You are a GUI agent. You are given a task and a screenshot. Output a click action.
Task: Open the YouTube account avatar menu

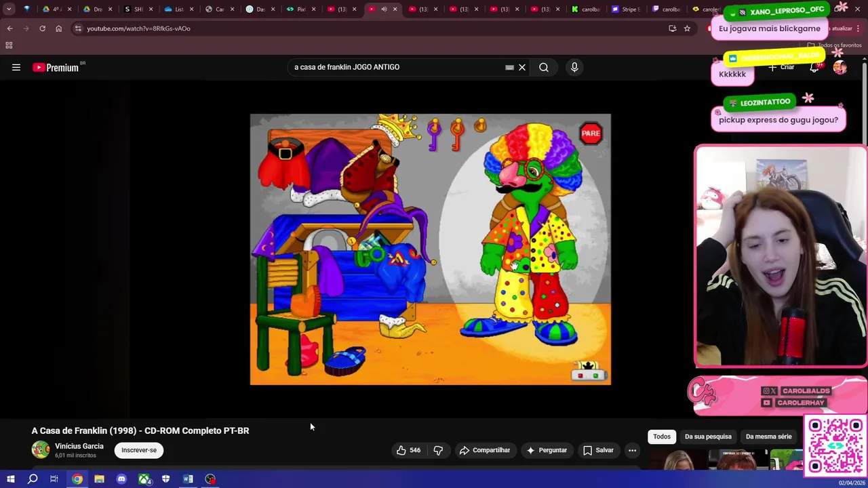pos(840,67)
